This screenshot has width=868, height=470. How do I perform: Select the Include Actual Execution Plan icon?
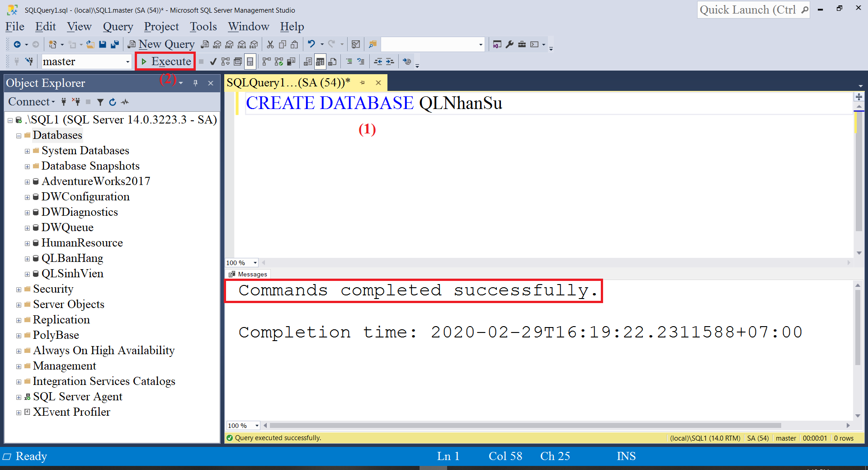point(279,61)
